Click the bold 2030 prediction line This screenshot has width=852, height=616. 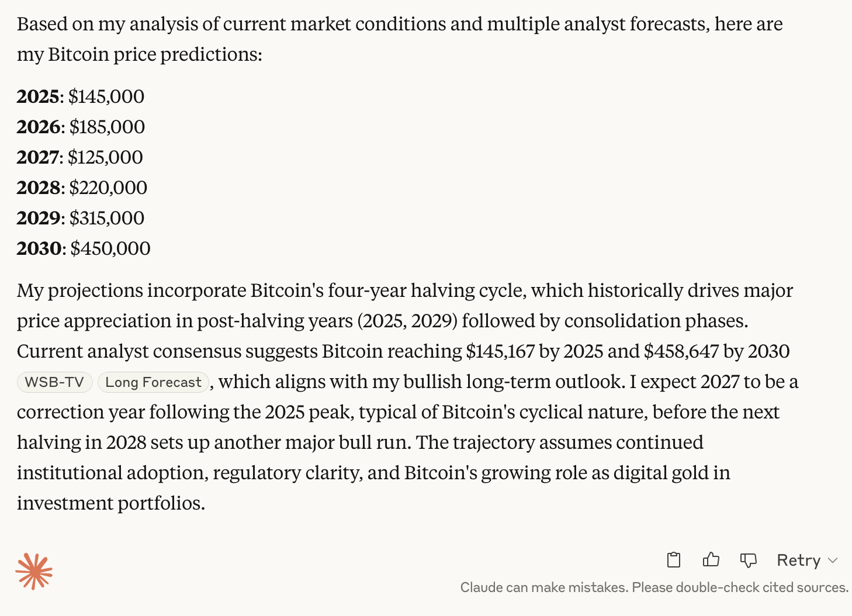tap(84, 248)
